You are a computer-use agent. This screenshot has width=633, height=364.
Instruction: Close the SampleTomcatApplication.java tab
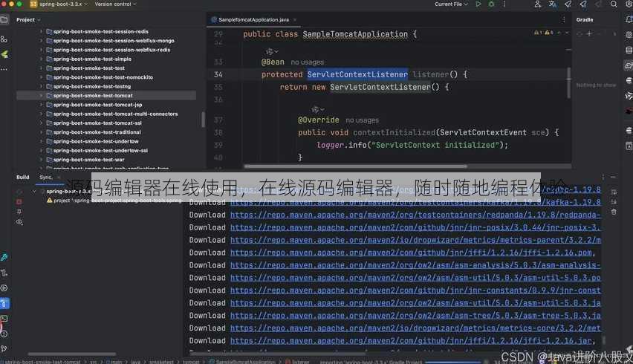295,19
